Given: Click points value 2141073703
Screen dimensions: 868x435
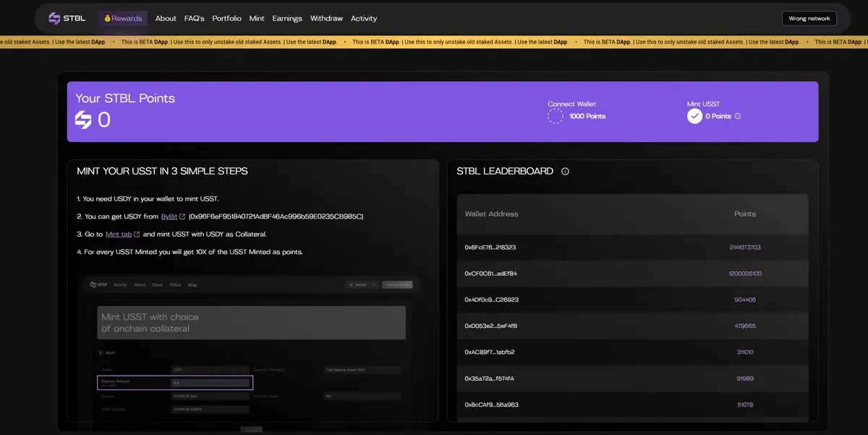Looking at the screenshot, I should pyautogui.click(x=745, y=248).
